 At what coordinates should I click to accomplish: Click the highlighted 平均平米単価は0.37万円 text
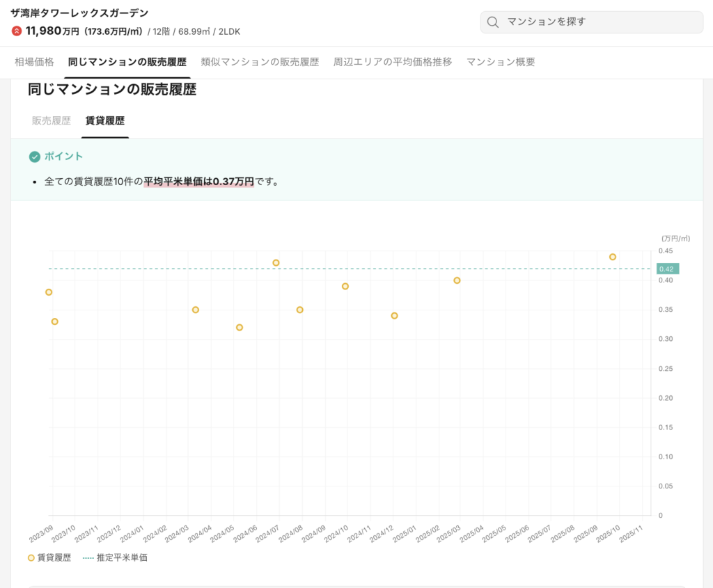(198, 182)
